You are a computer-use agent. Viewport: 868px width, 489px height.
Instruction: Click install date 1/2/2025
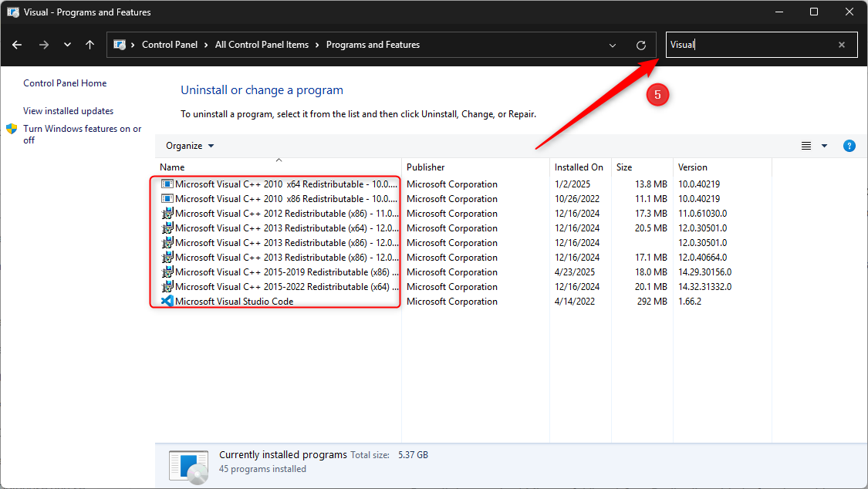pos(572,184)
